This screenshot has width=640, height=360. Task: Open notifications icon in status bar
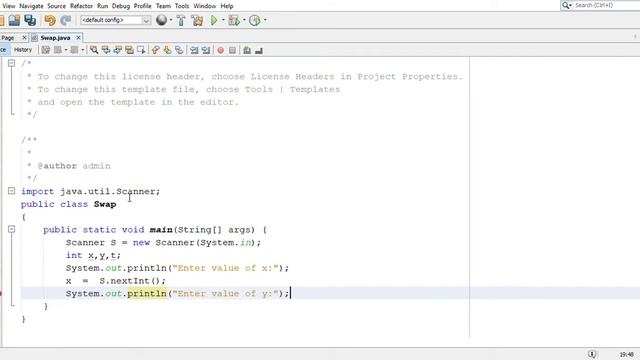tap(592, 354)
